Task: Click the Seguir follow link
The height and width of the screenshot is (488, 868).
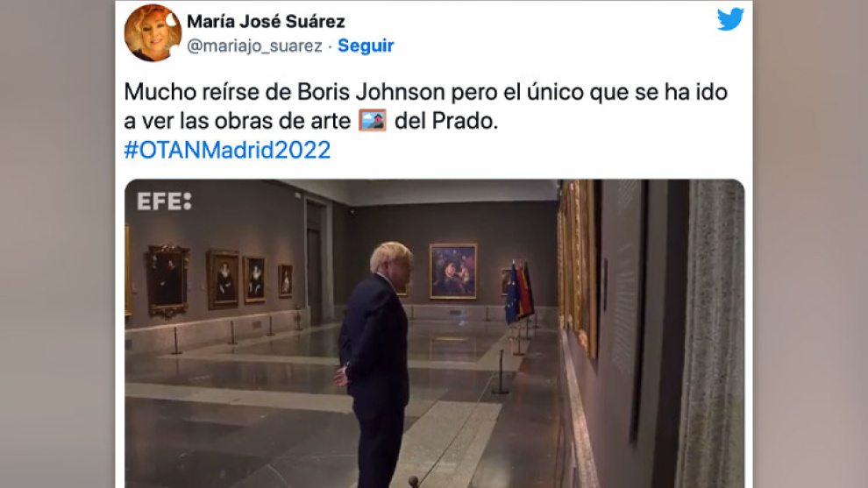Action: pos(366,46)
